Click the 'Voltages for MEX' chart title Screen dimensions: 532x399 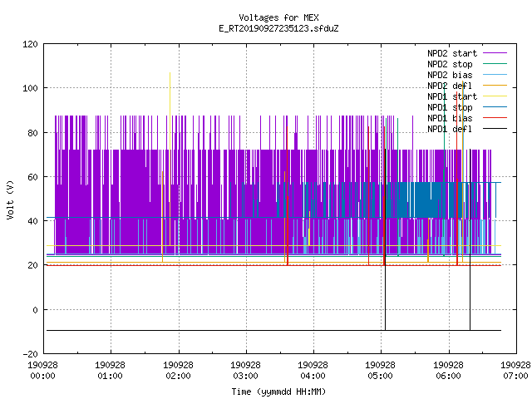pos(278,17)
